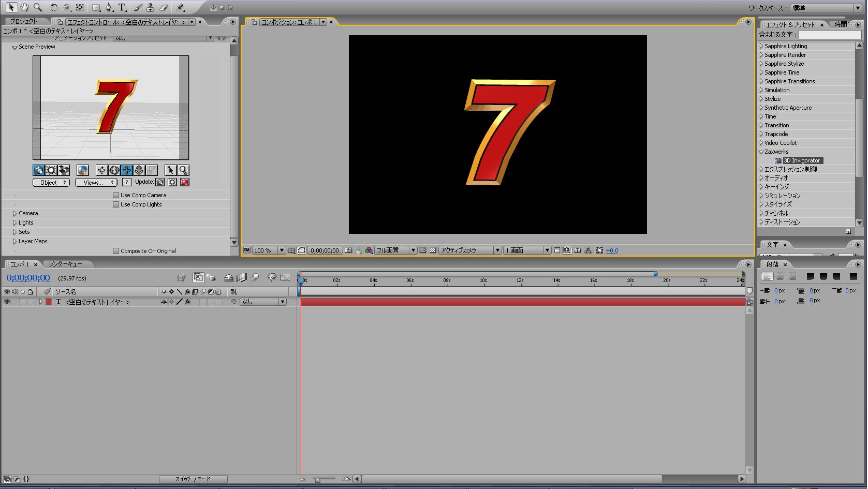This screenshot has width=868, height=489.
Task: Toggle the text layer's shy switch
Action: point(164,302)
